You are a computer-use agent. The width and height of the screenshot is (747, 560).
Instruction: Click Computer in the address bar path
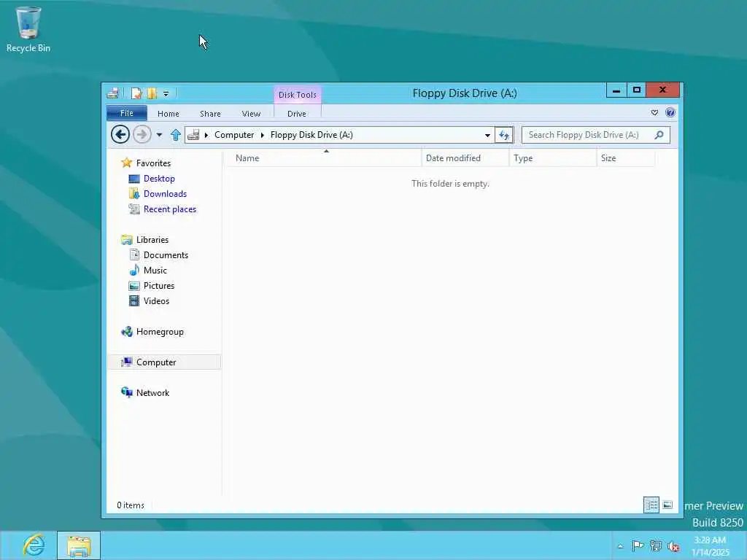click(234, 135)
